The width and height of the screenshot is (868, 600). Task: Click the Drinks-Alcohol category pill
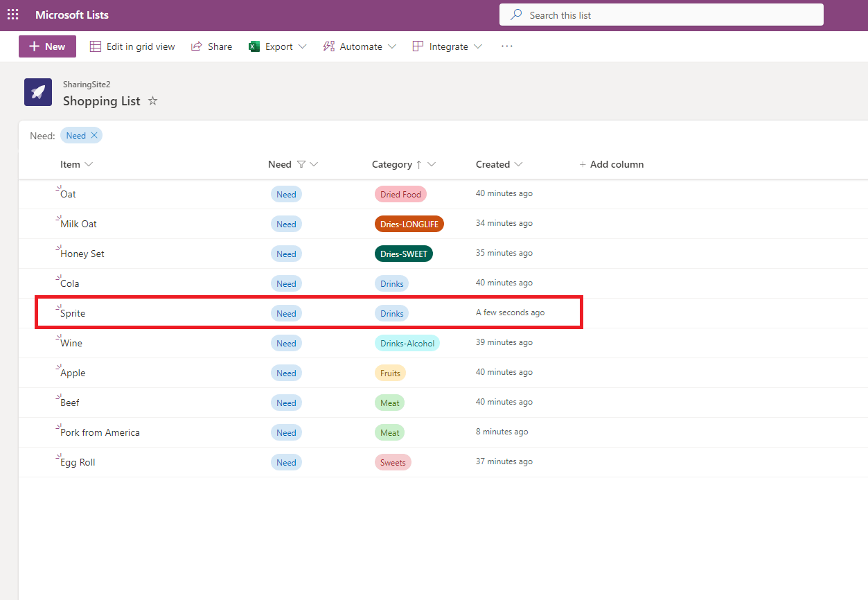pos(407,344)
